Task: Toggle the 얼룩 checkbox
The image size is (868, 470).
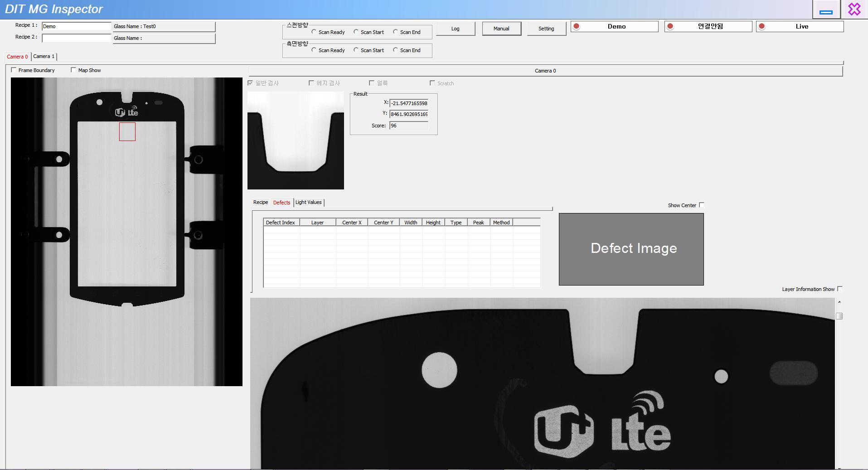Action: (x=372, y=83)
